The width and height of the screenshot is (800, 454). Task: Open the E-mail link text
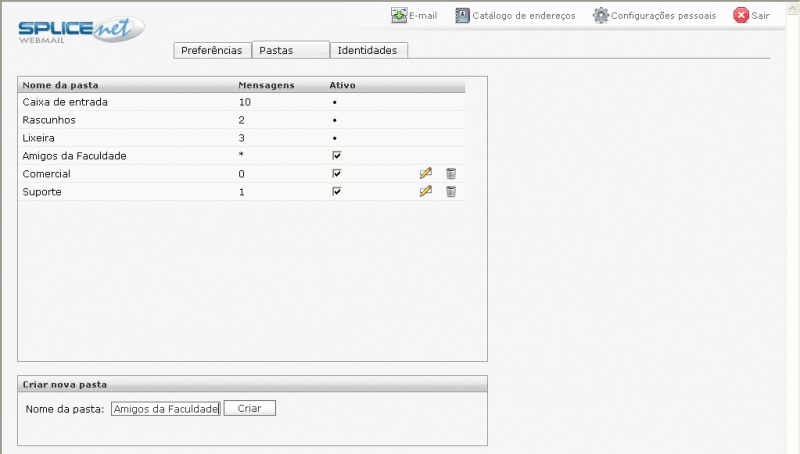pyautogui.click(x=423, y=16)
